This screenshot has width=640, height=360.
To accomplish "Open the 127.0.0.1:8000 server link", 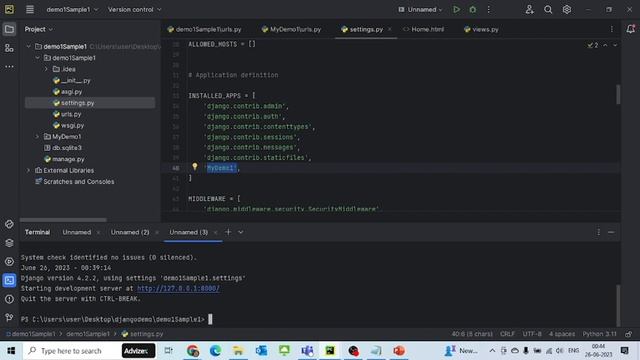I will pyautogui.click(x=178, y=288).
